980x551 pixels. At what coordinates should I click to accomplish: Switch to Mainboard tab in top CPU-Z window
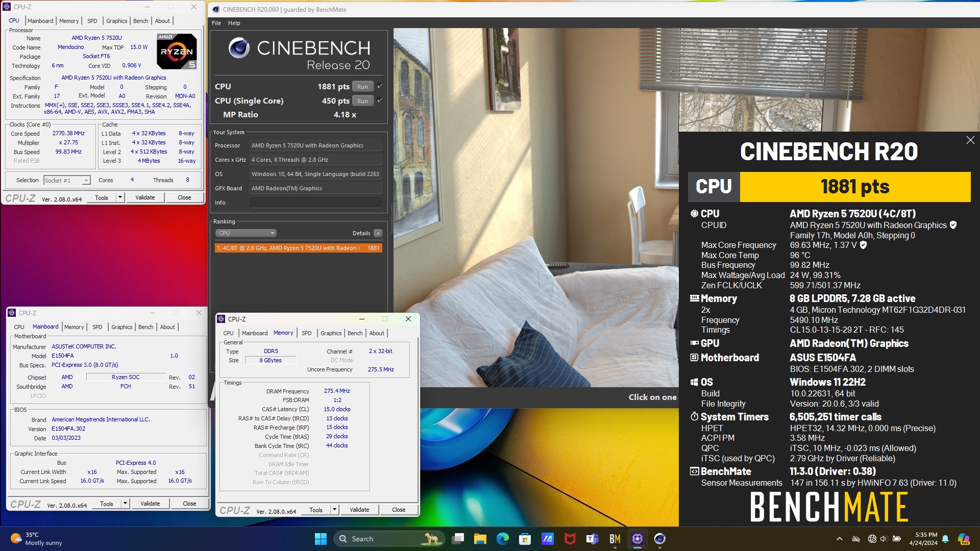coord(40,21)
